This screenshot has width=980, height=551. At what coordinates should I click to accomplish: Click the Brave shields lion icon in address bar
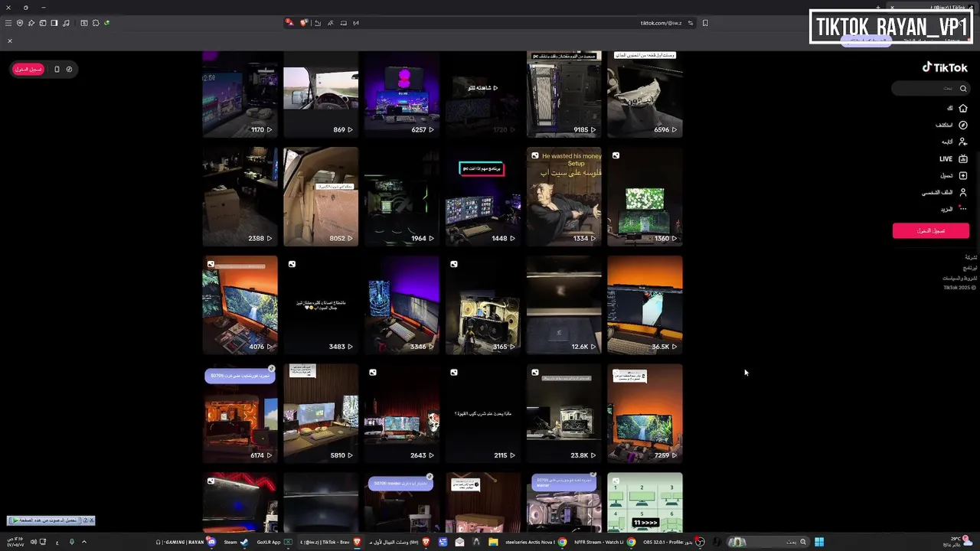coord(303,23)
